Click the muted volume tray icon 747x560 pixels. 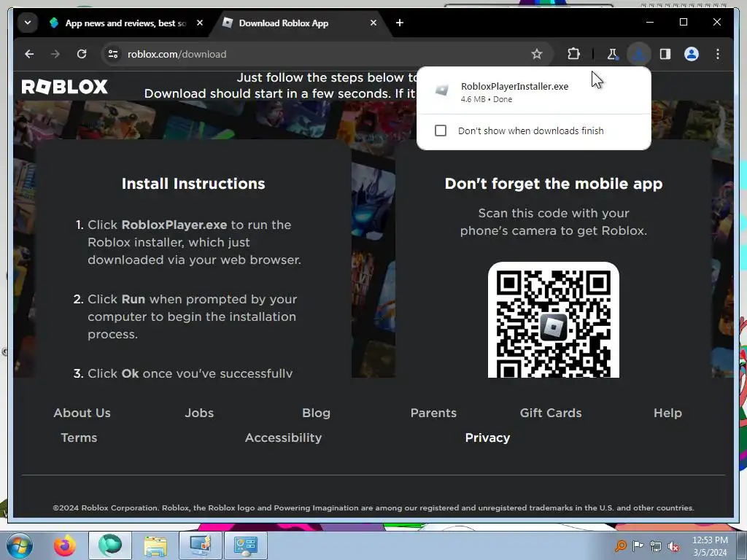tap(673, 547)
